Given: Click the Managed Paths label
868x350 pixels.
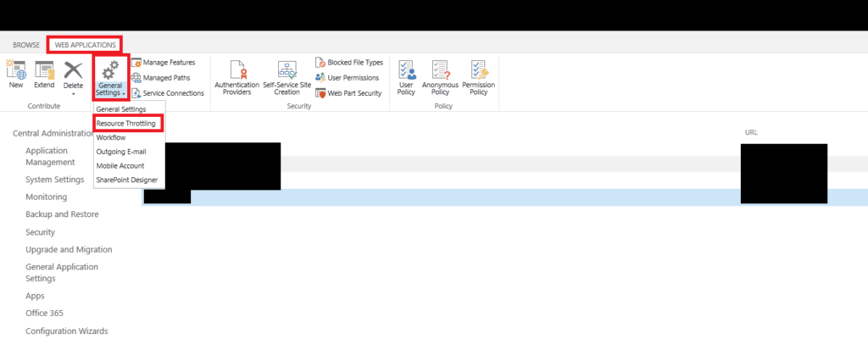Looking at the screenshot, I should pyautogui.click(x=166, y=78).
